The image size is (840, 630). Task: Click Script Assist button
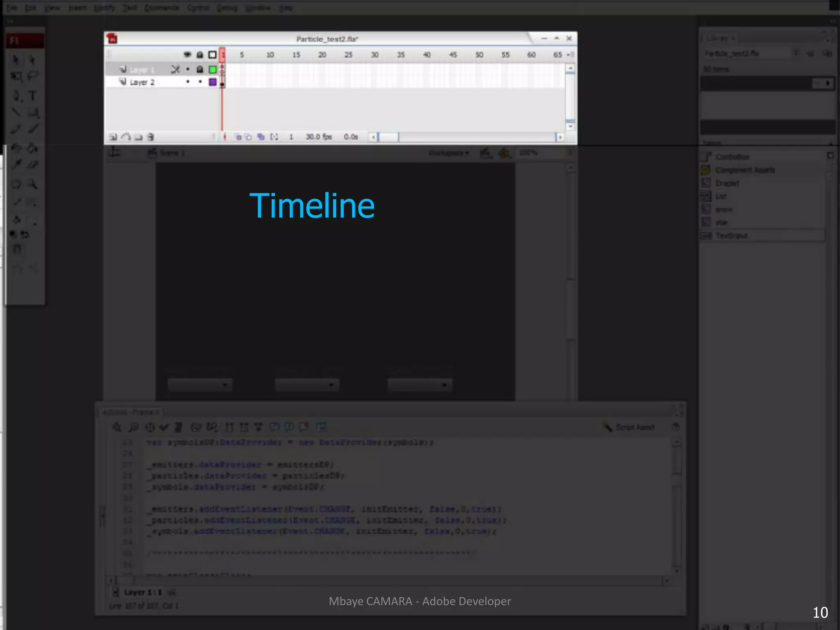tap(629, 427)
